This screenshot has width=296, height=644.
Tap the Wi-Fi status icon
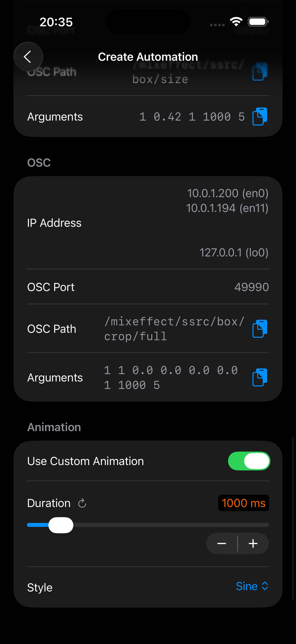point(236,22)
